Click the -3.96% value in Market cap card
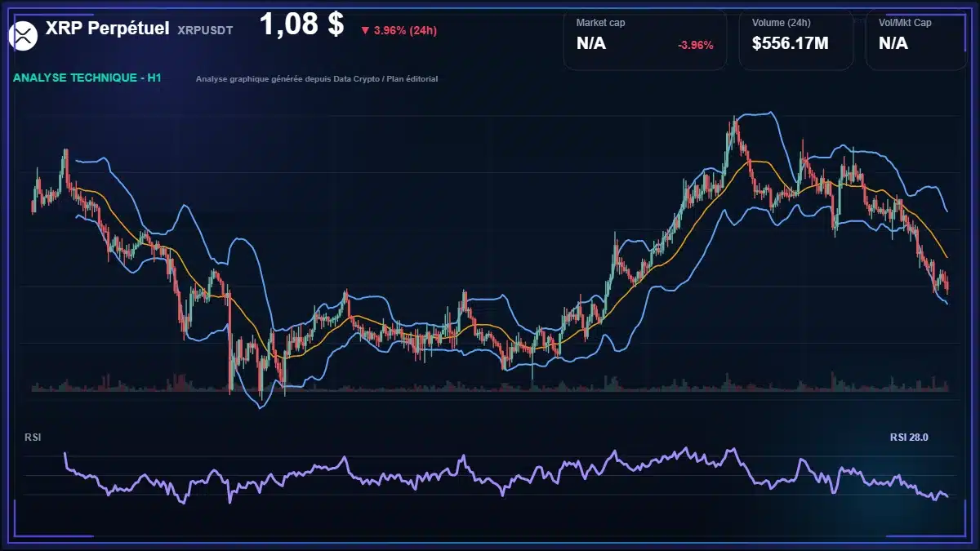This screenshot has height=551, width=980. coord(696,45)
